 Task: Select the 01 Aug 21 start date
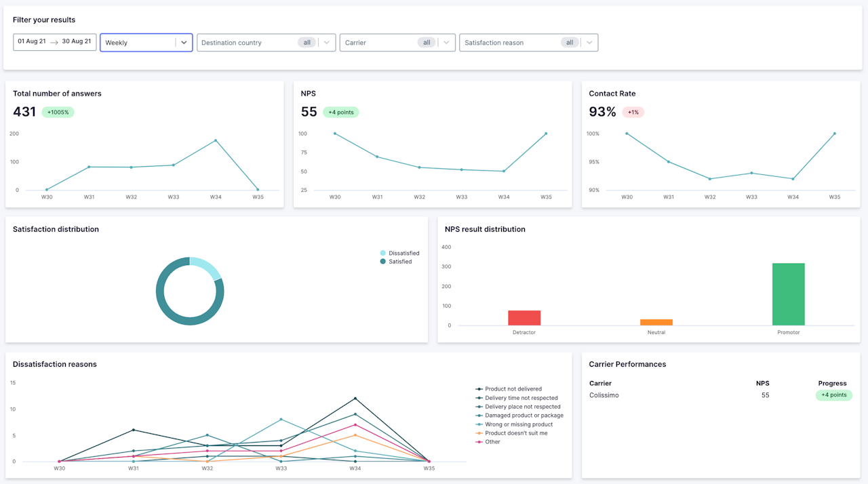(x=32, y=41)
